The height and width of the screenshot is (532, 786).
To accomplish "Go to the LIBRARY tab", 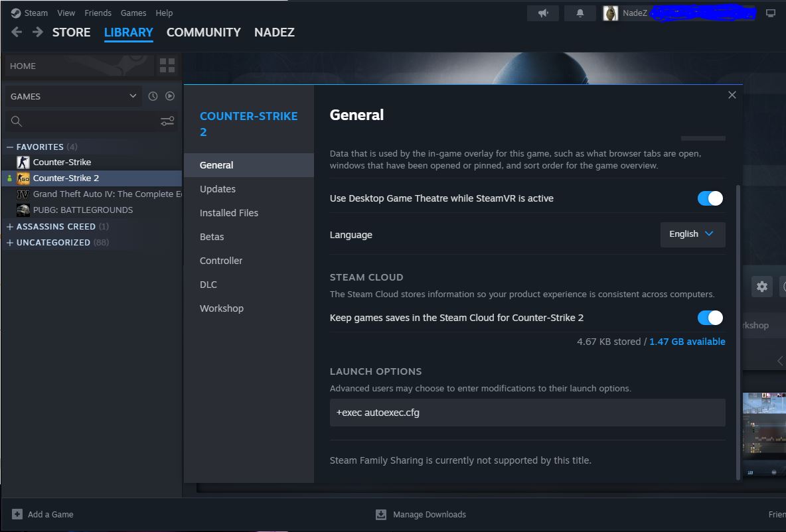I will pos(128,32).
